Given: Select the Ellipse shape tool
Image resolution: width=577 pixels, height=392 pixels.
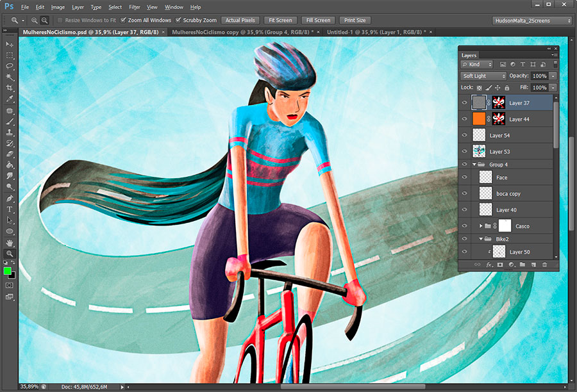Looking at the screenshot, I should click(10, 231).
